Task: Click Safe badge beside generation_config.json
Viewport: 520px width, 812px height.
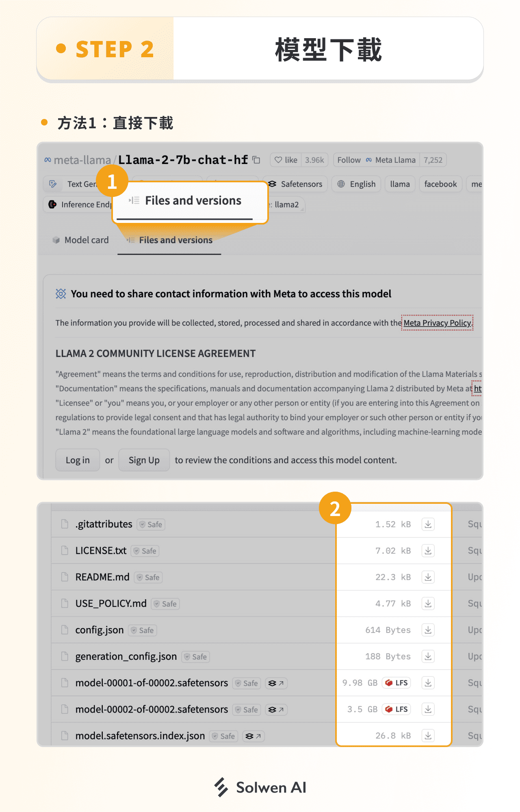Action: tap(196, 657)
